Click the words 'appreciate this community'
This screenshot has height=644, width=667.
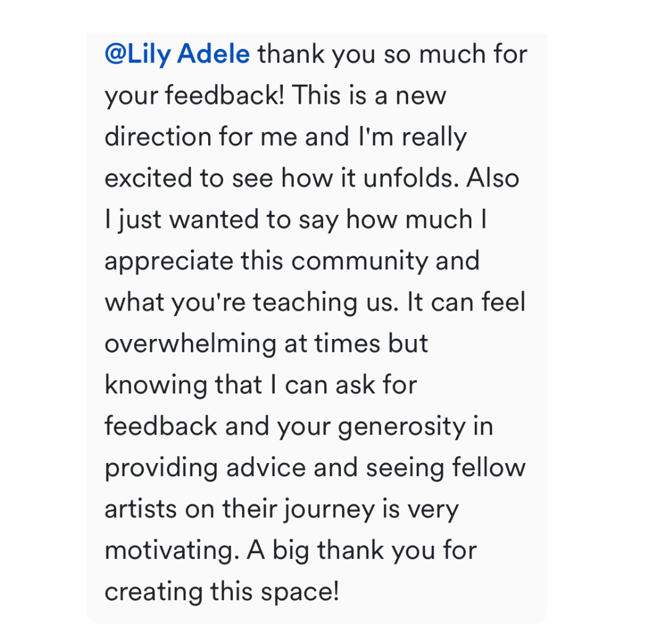[x=266, y=261]
